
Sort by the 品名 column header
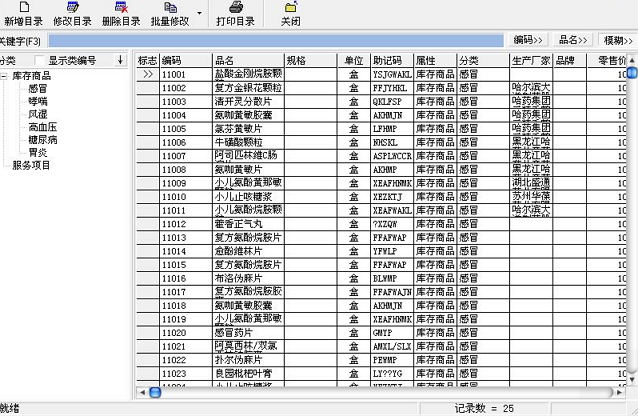[248, 61]
